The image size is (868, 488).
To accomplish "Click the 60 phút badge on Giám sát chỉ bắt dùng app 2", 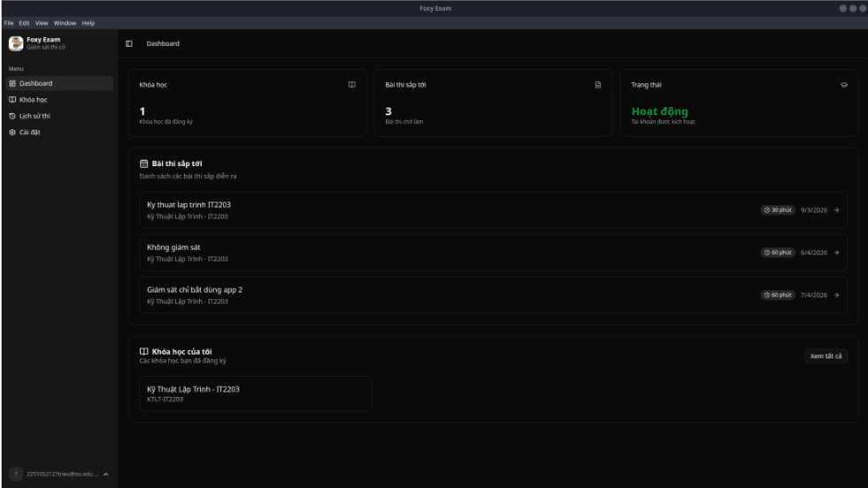I will [778, 295].
